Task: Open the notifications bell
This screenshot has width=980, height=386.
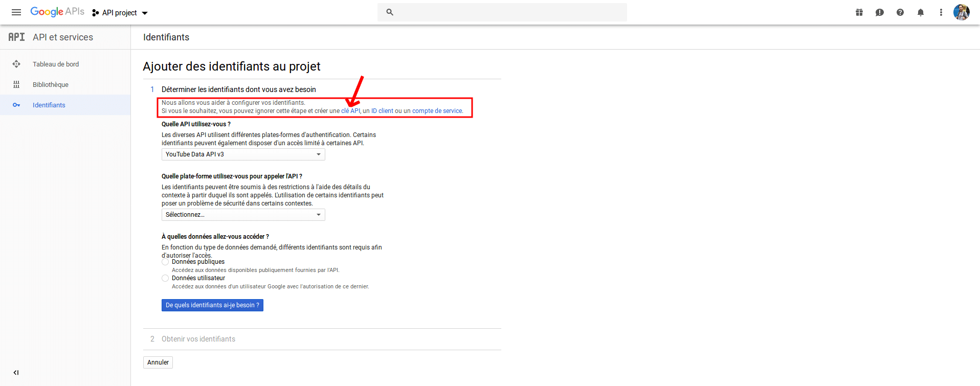Action: (921, 12)
